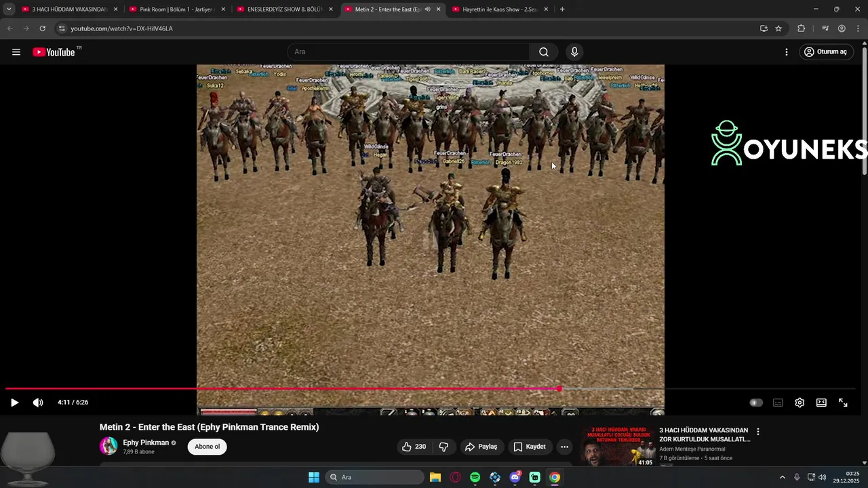Screen dimensions: 868x488
Task: Open the recommended '3 HACI HÜDDAM' video thumbnail
Action: click(x=620, y=446)
